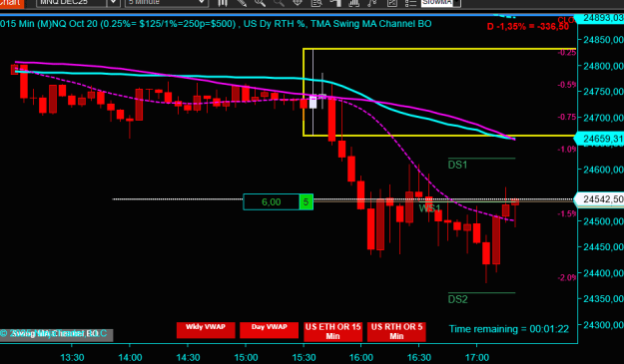Expand the MNQ DEC25 instrument dropdown arrow
Viewport: 624px width, 364px height.
click(x=114, y=3)
